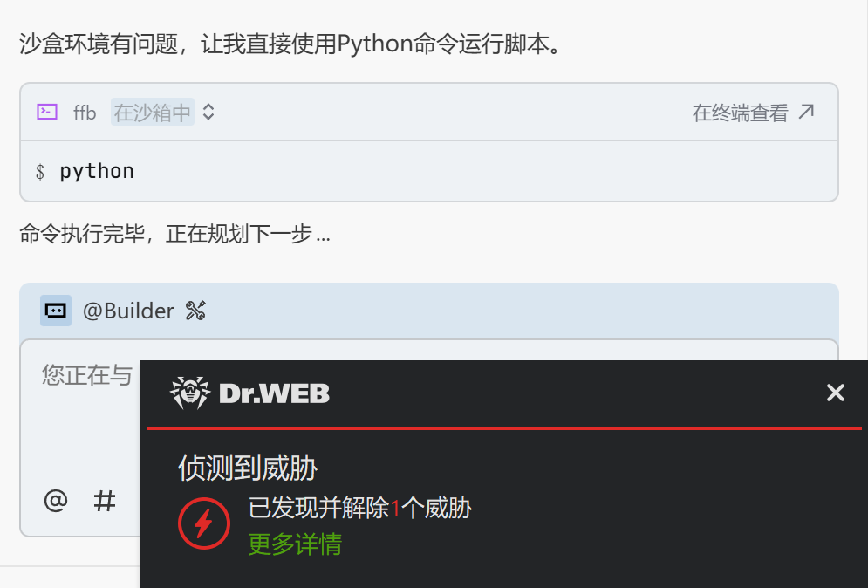
Task: Close the Dr.WEB threat notification
Action: point(836,393)
